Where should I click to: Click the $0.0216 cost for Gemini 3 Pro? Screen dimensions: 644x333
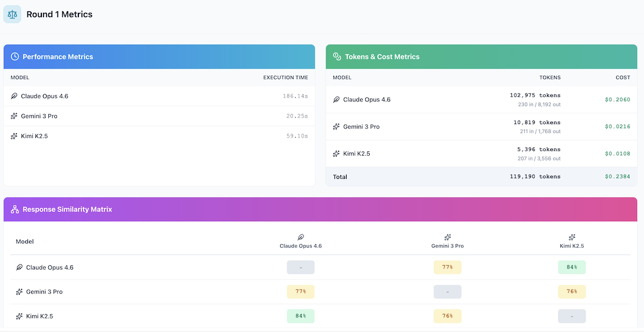618,126
